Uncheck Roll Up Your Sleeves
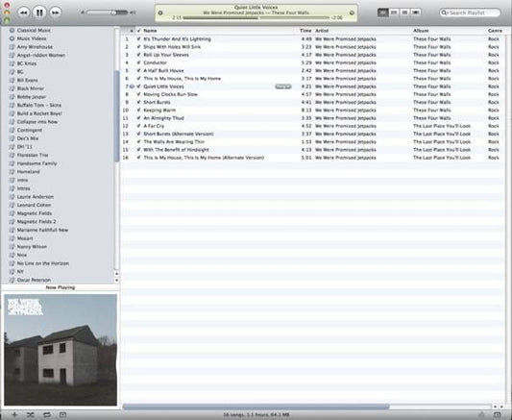 [138, 55]
